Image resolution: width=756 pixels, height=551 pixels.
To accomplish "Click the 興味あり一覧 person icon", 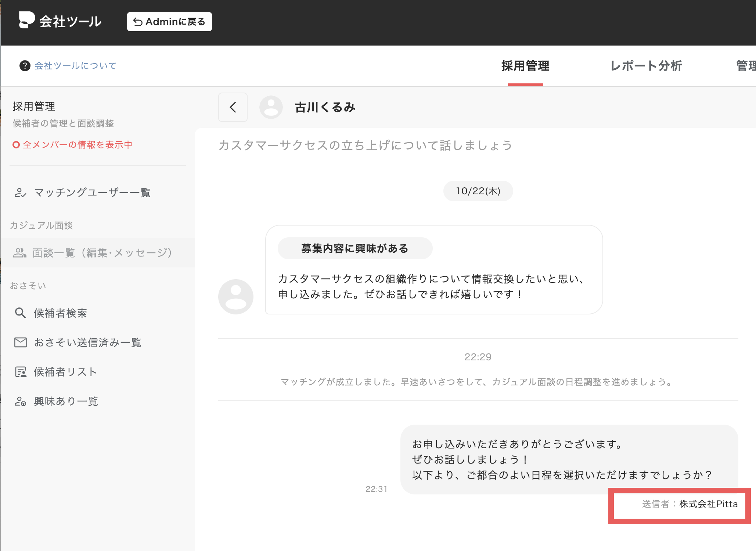I will (20, 401).
